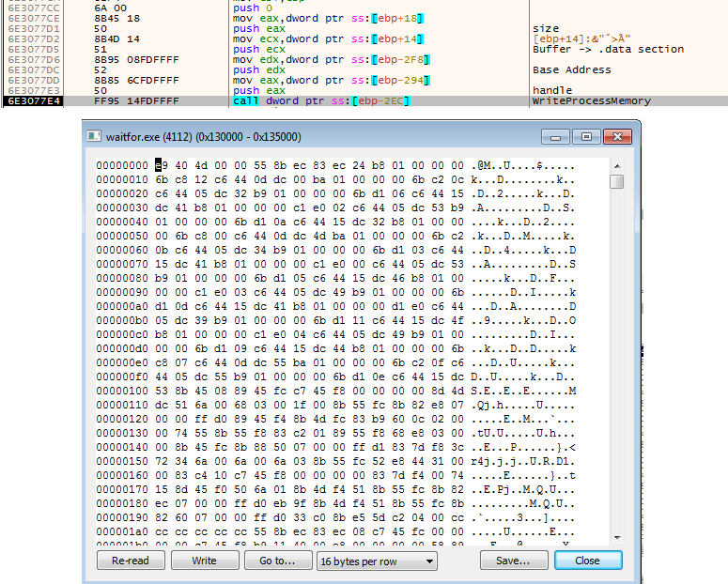Place cursor on first byte e9 at offset 00000000
This screenshot has height=584, width=728.
[159, 165]
